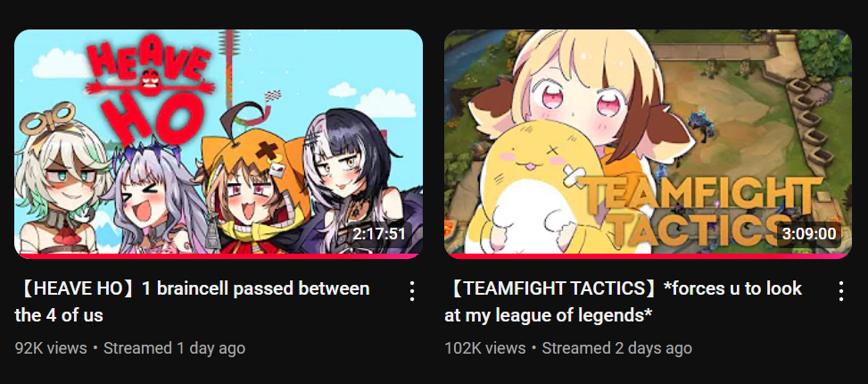Click the '102K views' label

485,348
